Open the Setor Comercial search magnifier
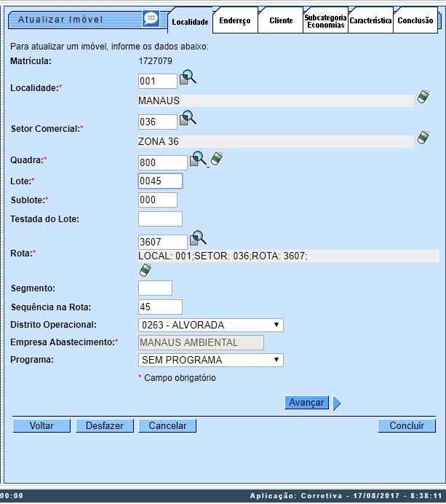The image size is (446, 504). [188, 118]
